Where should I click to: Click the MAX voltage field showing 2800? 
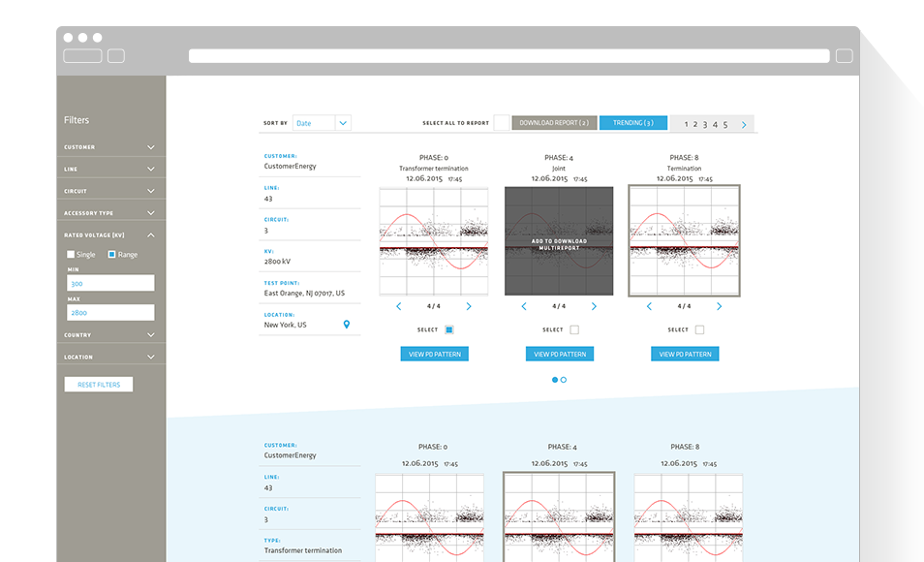(110, 313)
